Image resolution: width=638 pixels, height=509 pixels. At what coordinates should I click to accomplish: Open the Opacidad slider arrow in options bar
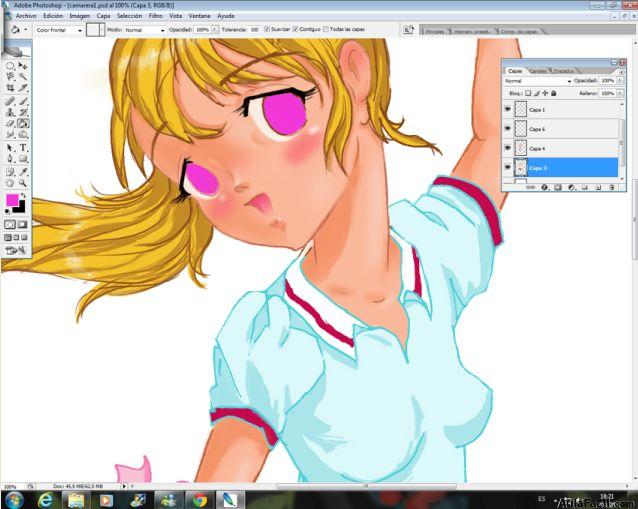point(214,30)
